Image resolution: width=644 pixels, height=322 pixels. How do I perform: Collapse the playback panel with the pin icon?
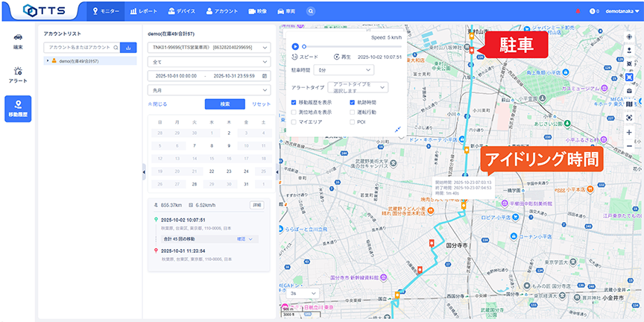coord(398,128)
